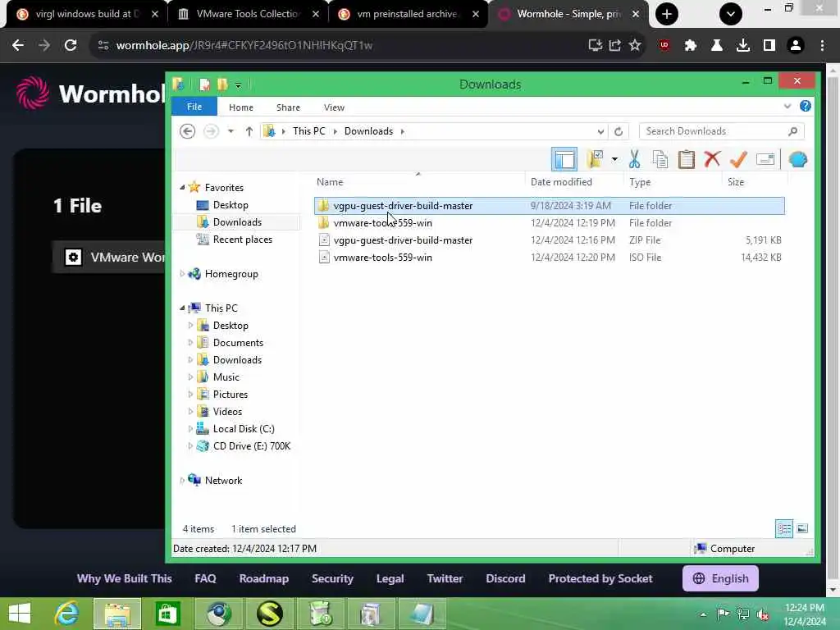
Task: Open the Share ribbon tab
Action: [x=288, y=107]
